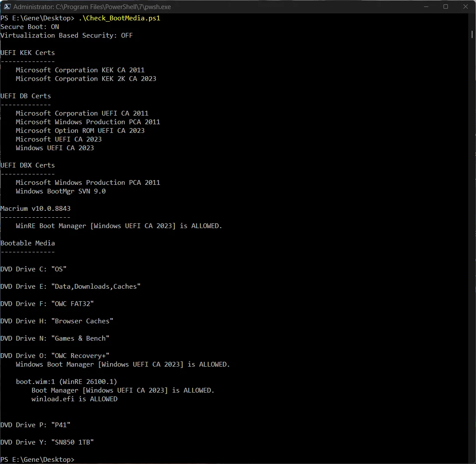Click 'Virtualization Based Security: OFF'
The width and height of the screenshot is (476, 464).
point(67,35)
